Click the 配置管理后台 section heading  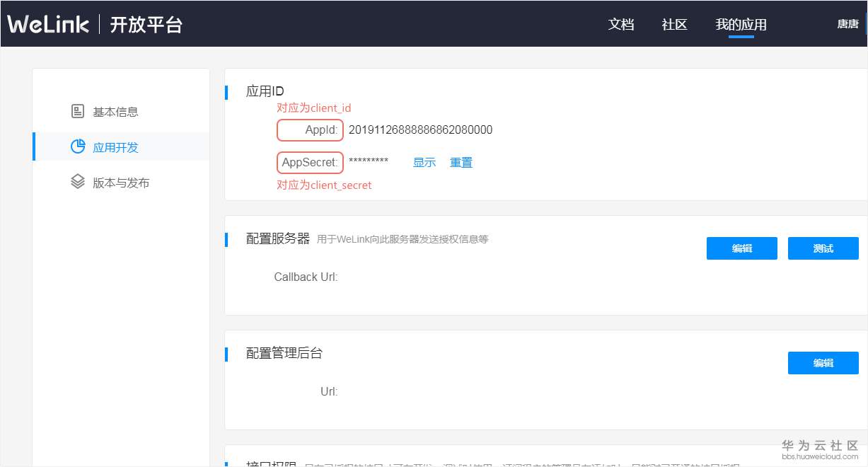click(x=284, y=352)
